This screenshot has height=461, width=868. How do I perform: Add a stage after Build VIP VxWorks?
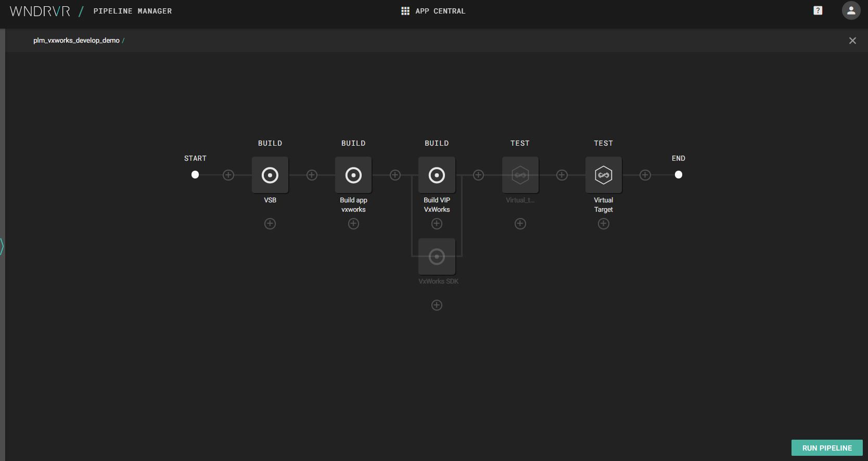tap(478, 175)
